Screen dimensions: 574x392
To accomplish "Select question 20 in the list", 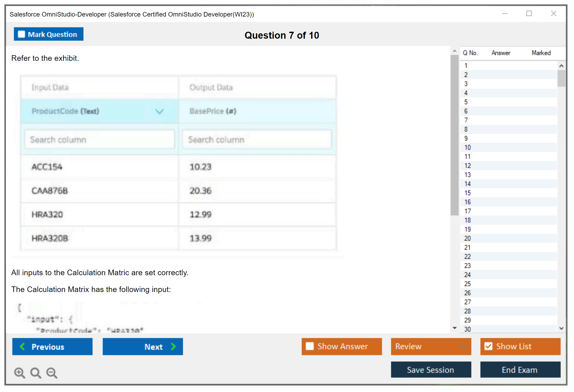I will (x=468, y=238).
